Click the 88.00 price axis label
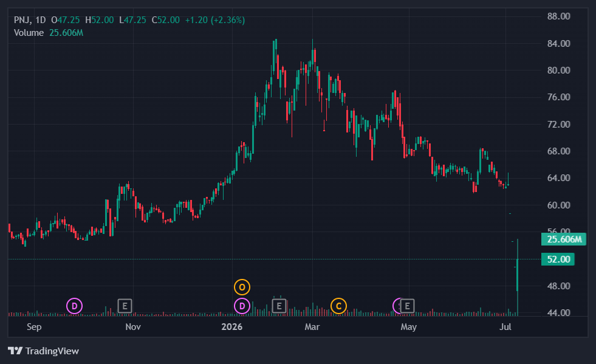The width and height of the screenshot is (596, 364). (x=559, y=16)
